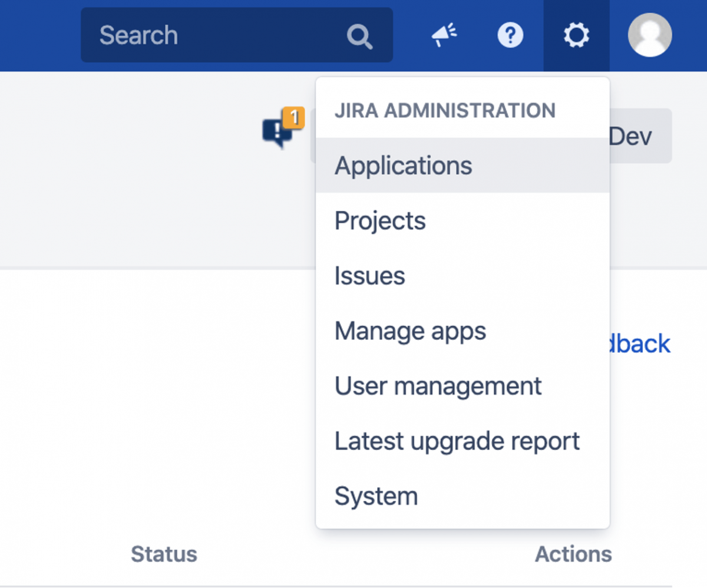Viewport: 707px width, 588px height.
Task: Open your profile via the avatar icon
Action: [649, 35]
